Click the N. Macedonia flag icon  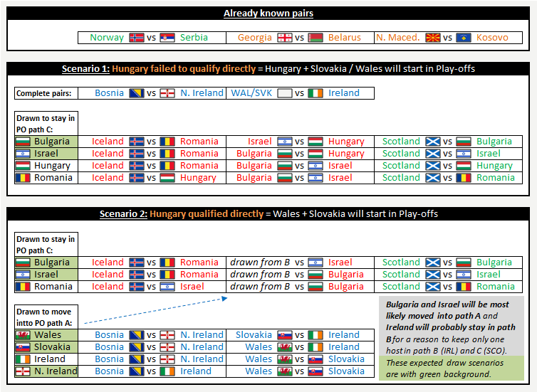point(433,38)
